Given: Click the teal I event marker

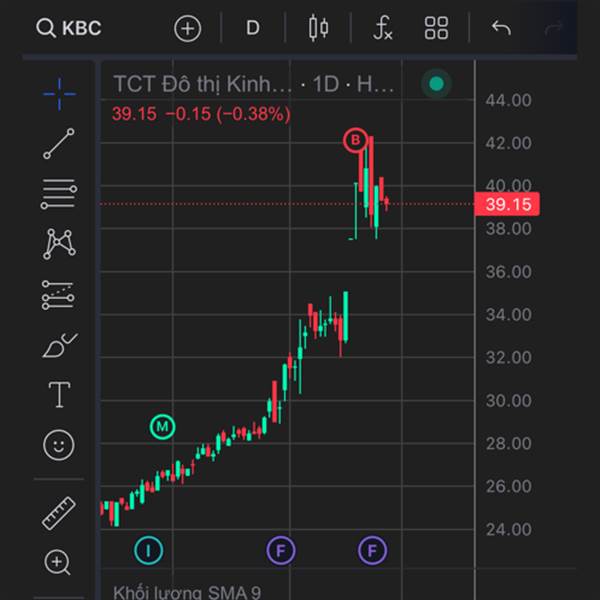Looking at the screenshot, I should (148, 551).
